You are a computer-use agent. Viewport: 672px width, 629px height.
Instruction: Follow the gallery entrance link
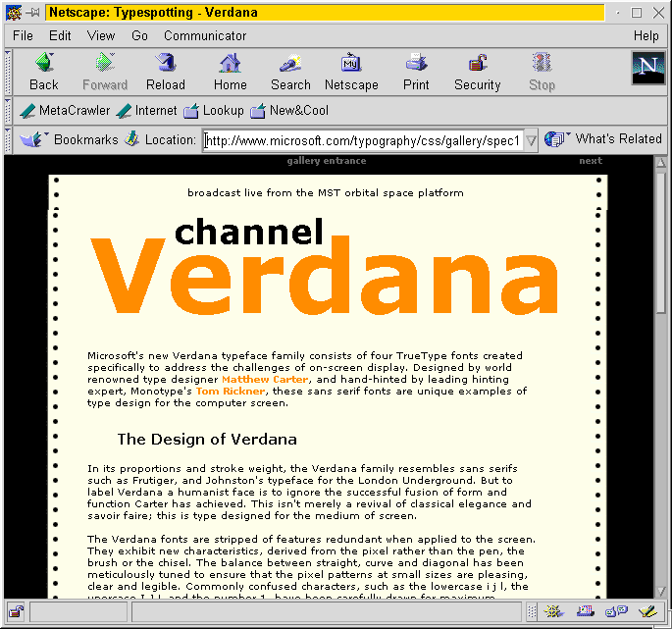(327, 161)
